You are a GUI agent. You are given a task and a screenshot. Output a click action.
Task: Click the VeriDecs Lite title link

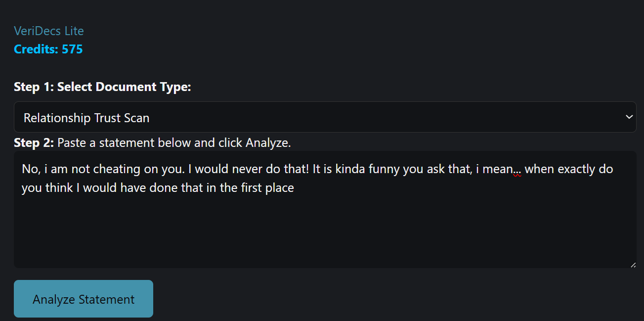tap(49, 31)
